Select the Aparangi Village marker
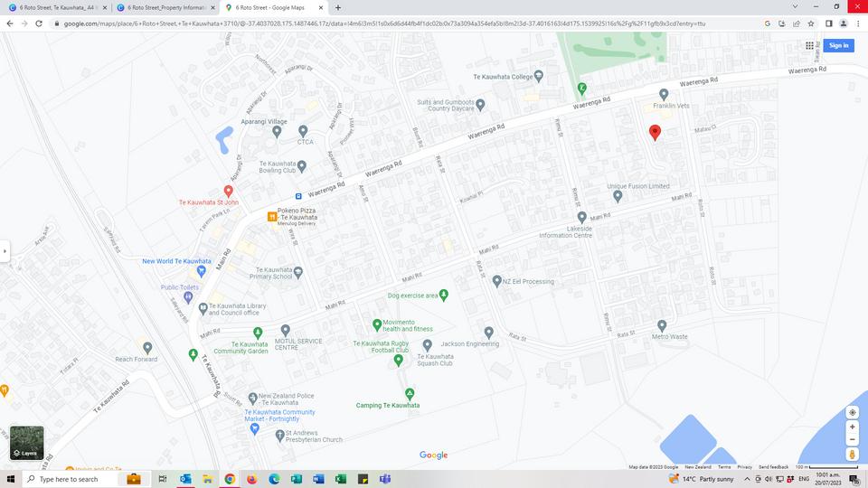The image size is (868, 488). (277, 131)
